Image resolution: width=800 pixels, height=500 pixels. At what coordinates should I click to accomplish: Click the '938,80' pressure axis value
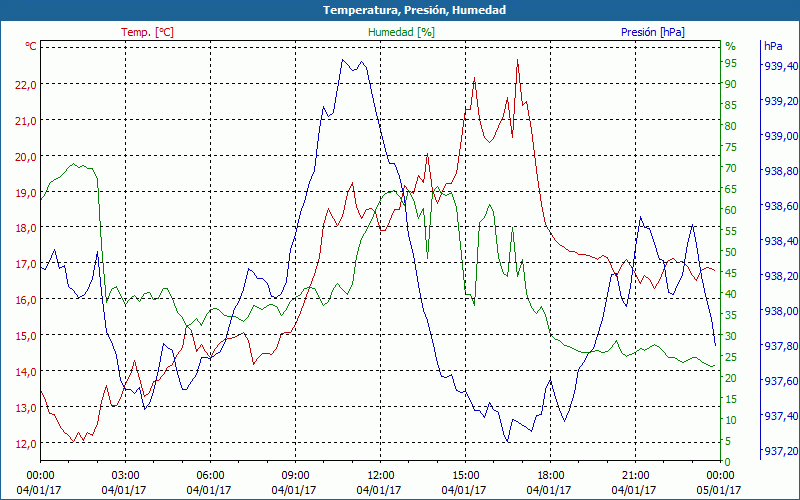781,171
